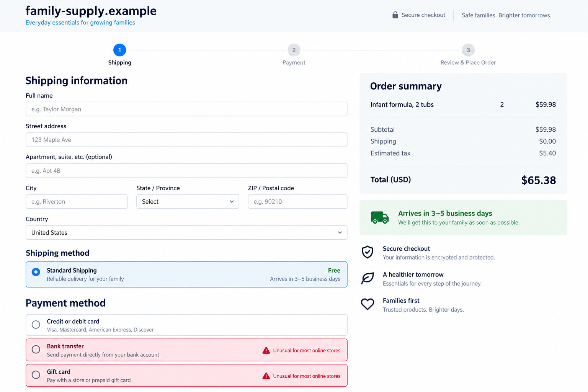Click the heart icon beside Families first
This screenshot has height=392, width=588.
pyautogui.click(x=367, y=304)
